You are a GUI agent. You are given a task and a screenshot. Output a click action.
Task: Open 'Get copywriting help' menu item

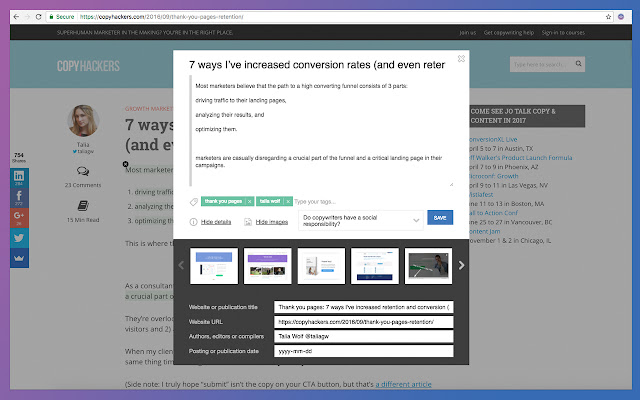(509, 33)
